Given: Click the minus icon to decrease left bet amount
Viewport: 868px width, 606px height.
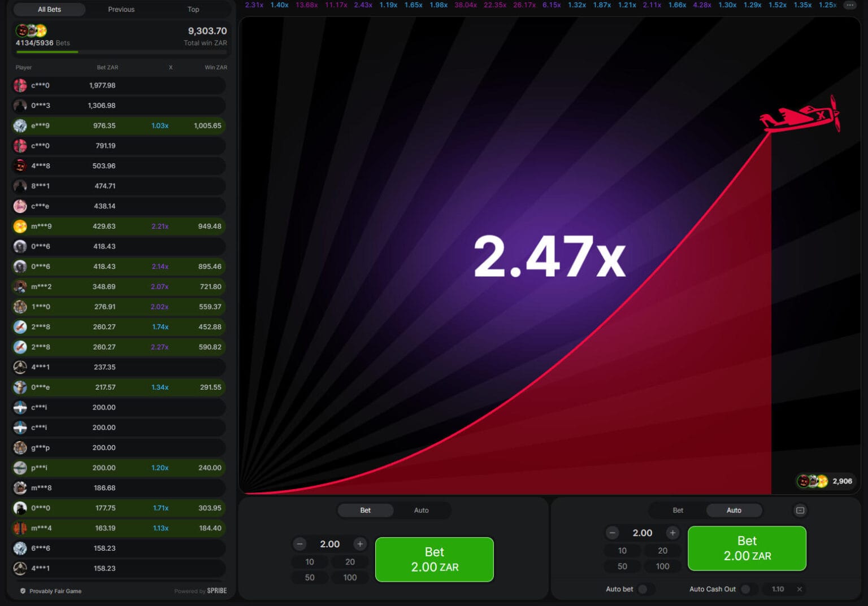Looking at the screenshot, I should tap(299, 544).
